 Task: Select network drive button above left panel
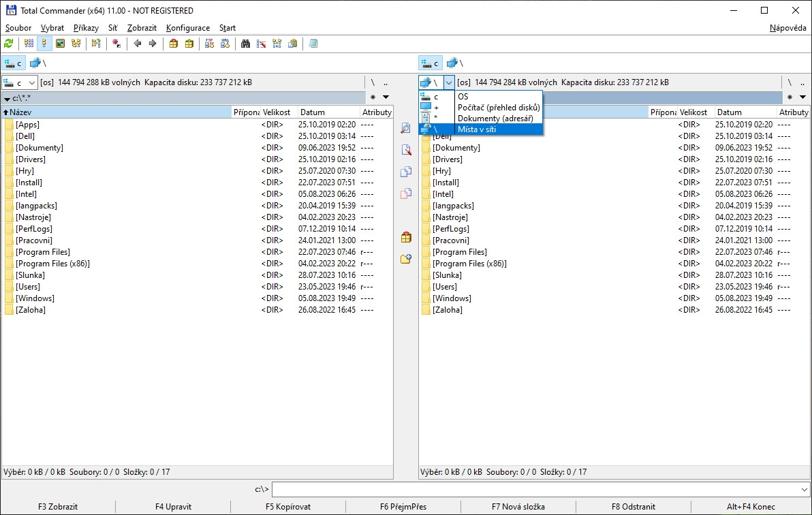click(x=37, y=63)
